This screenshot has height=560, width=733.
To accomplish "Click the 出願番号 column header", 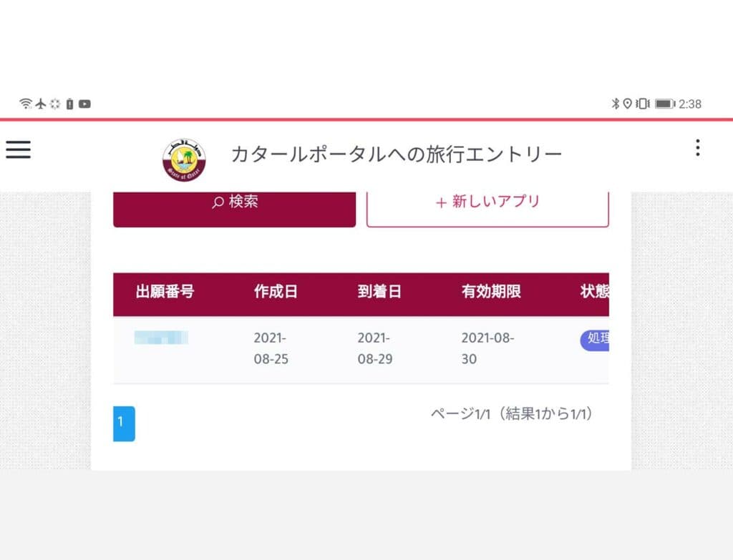I will [165, 291].
